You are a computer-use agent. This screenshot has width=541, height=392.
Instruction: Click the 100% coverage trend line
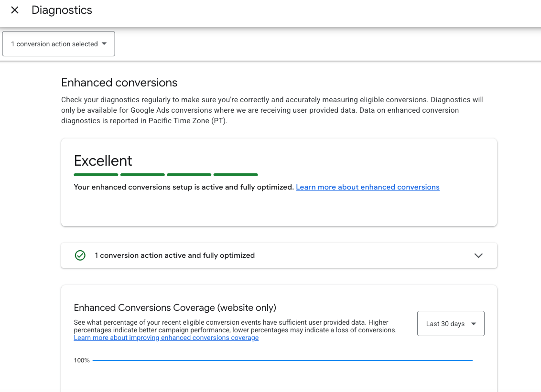(x=282, y=360)
